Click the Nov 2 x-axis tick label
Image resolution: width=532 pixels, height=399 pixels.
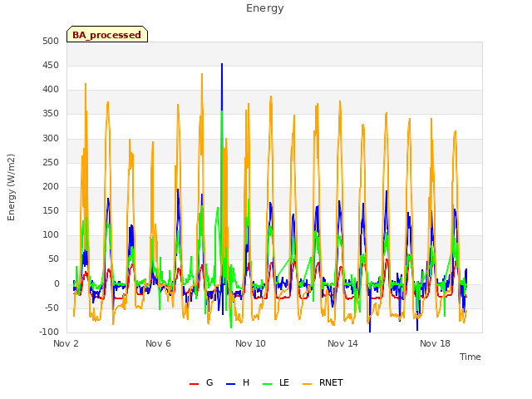tap(66, 343)
